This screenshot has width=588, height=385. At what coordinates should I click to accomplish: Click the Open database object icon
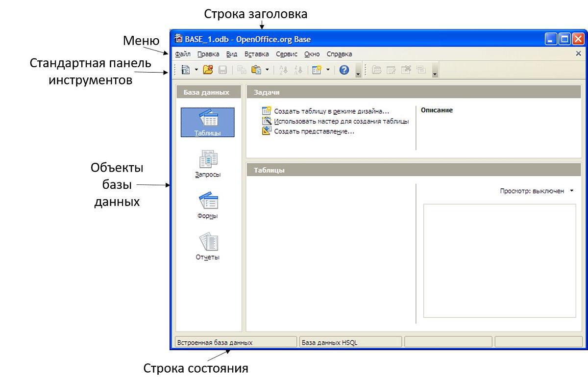point(376,70)
